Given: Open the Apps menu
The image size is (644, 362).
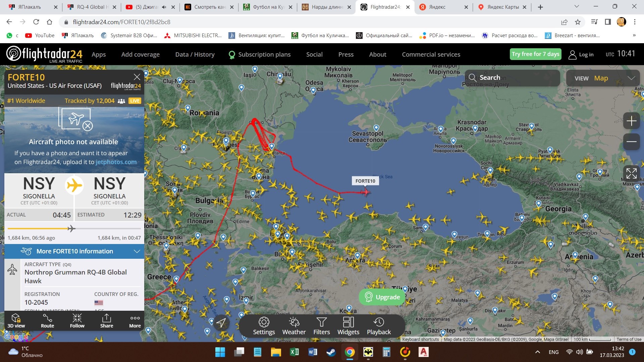Looking at the screenshot, I should pyautogui.click(x=99, y=55).
